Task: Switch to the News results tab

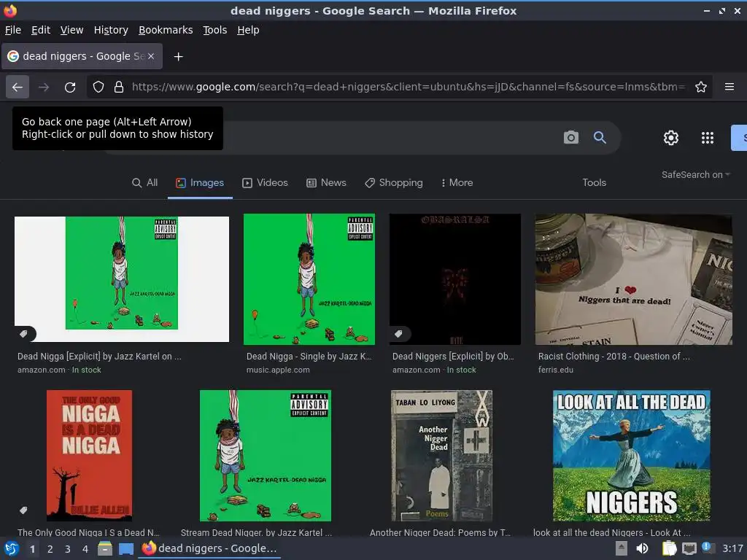Action: [326, 183]
